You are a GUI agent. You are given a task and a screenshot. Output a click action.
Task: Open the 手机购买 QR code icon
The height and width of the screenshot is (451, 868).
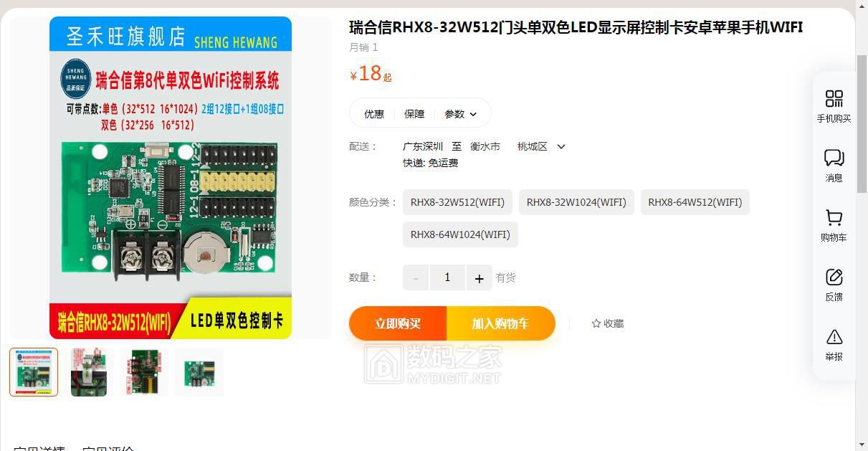pyautogui.click(x=834, y=98)
